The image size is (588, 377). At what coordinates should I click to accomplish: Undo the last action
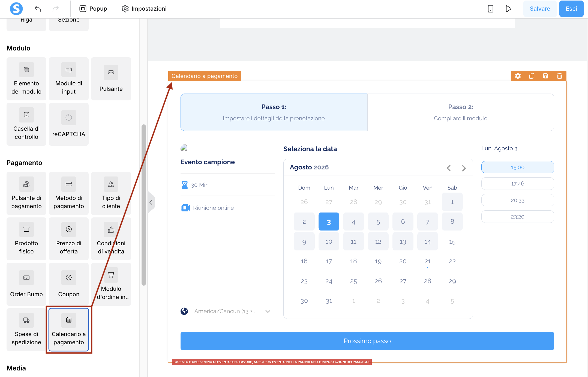38,9
